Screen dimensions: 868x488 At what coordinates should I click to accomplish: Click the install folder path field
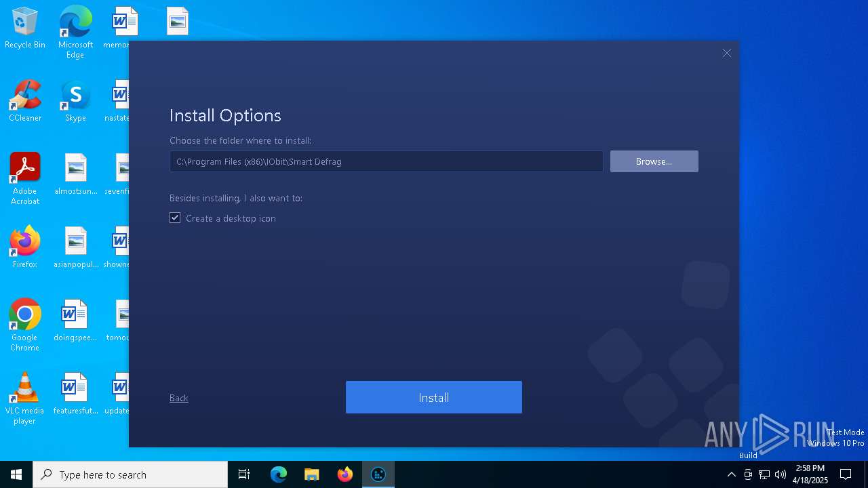[386, 161]
